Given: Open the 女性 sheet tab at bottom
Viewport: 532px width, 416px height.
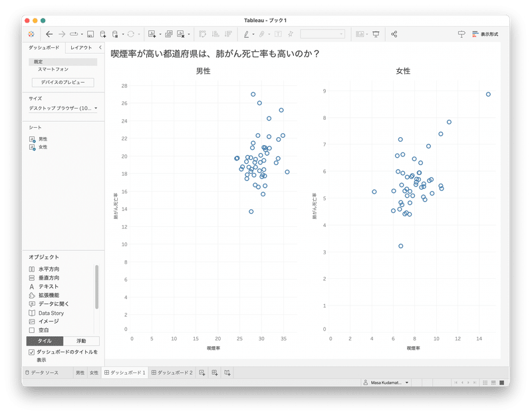Looking at the screenshot, I should [94, 373].
